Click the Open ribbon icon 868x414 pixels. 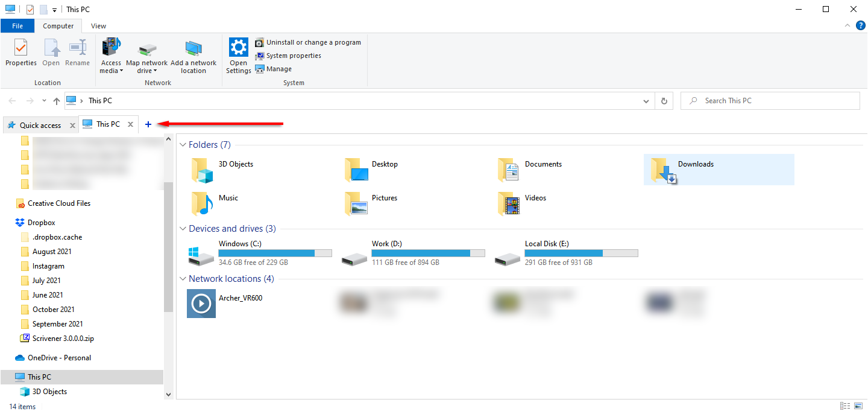click(x=51, y=53)
